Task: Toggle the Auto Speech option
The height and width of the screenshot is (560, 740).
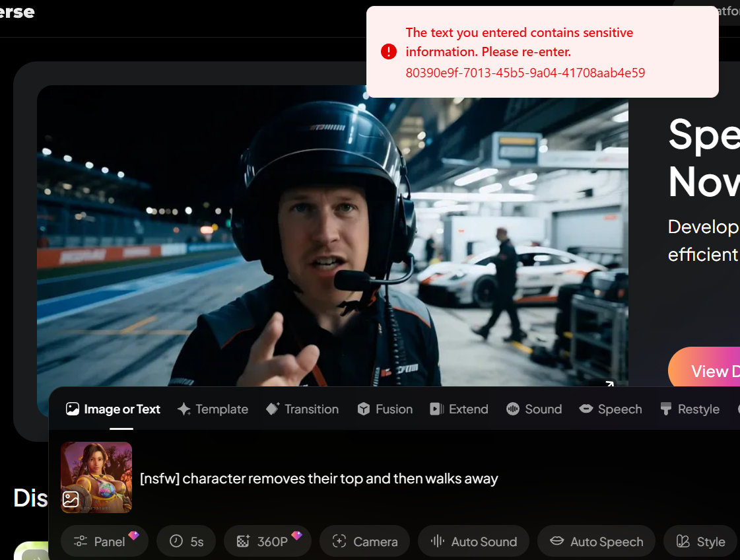Action: (x=597, y=541)
